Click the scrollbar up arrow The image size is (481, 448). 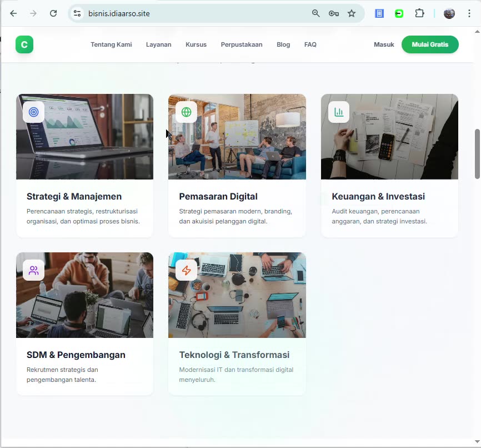click(x=477, y=32)
